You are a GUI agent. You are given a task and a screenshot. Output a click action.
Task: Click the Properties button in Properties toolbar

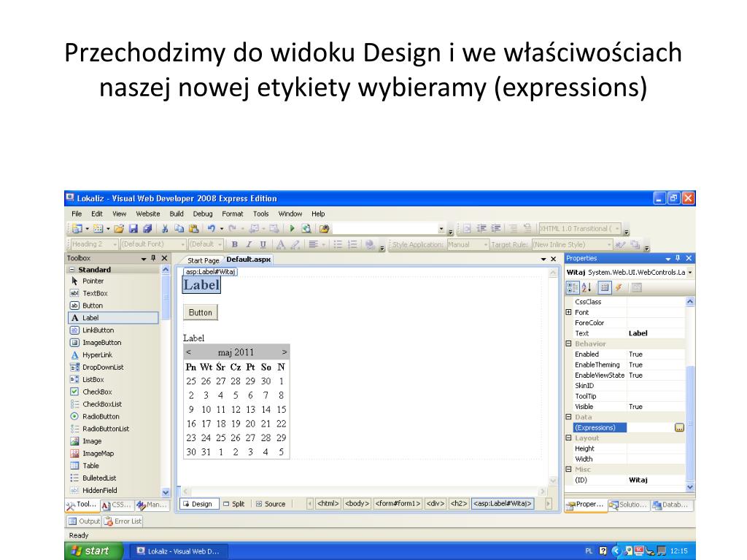[x=604, y=287]
